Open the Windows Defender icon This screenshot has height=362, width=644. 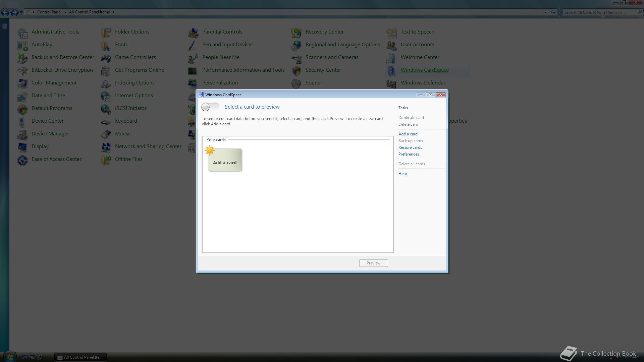(x=392, y=83)
